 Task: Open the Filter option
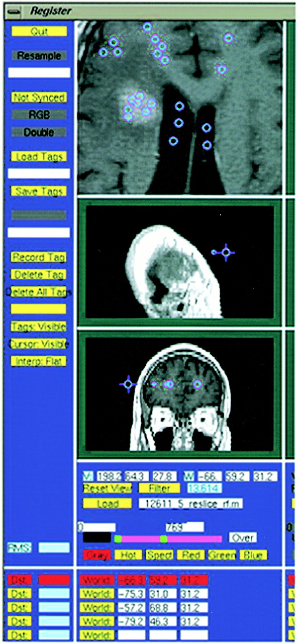[x=159, y=488]
